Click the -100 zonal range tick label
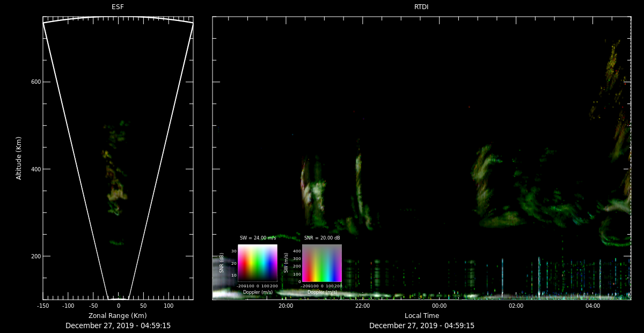This screenshot has height=333, width=644. pos(68,306)
